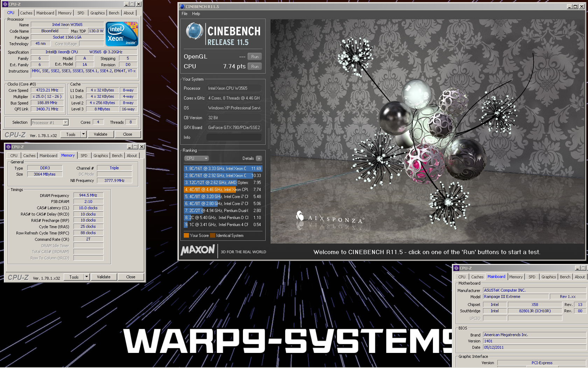Click the Intel Xeon logo in CPU-Z
Viewport: 588px width, 368px height.
click(x=122, y=34)
